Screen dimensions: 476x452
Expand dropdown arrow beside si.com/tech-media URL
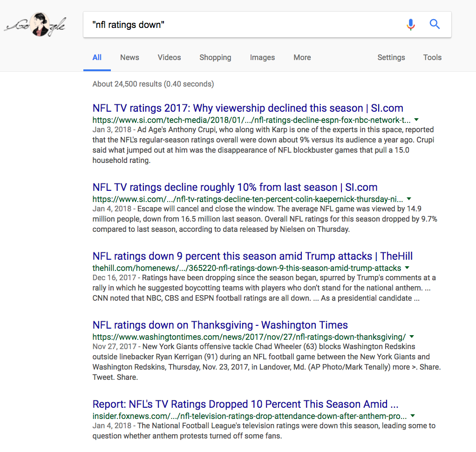click(x=416, y=120)
